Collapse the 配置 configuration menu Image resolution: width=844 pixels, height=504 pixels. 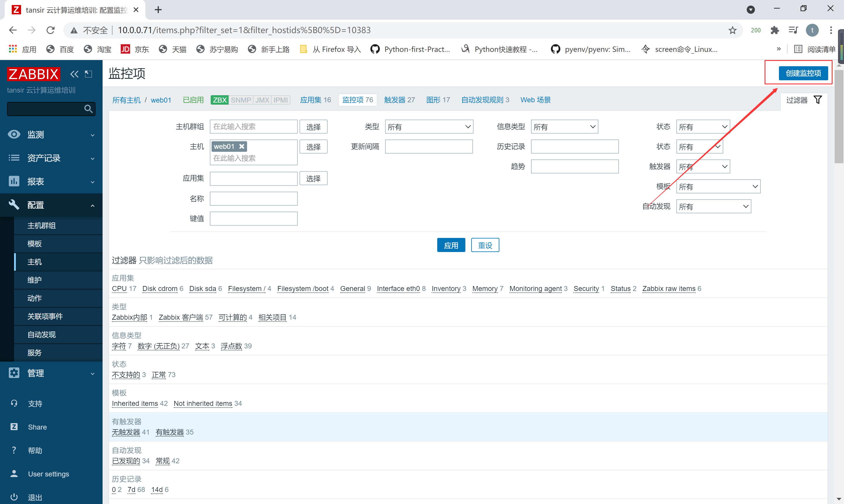pyautogui.click(x=51, y=205)
